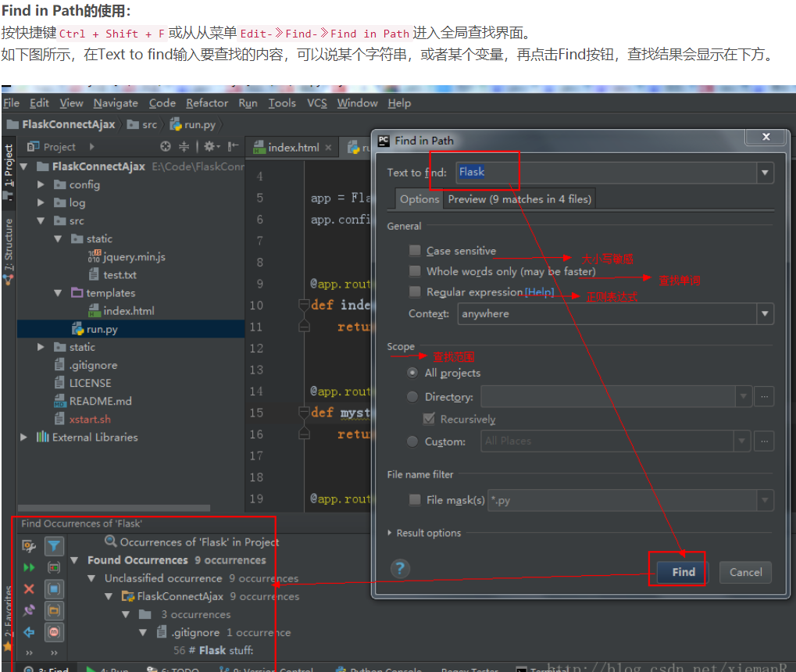Close results with the red X icon
Screen dimensions: 796x672
tap(28, 589)
